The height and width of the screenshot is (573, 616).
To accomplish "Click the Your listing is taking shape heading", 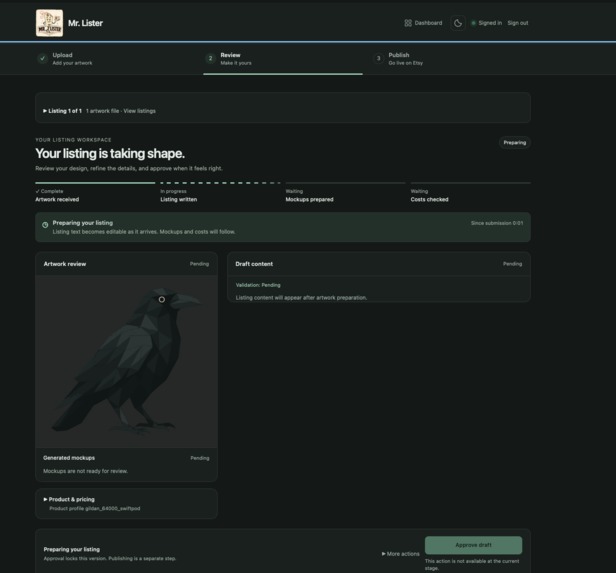I will [x=110, y=154].
